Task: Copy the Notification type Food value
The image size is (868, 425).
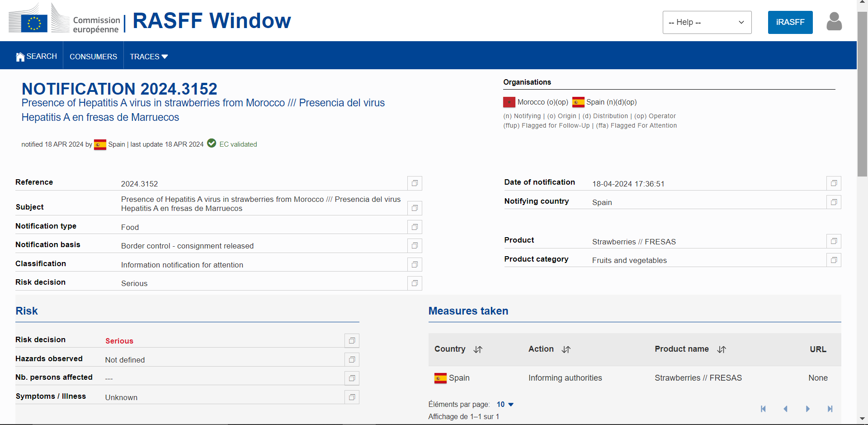Action: pos(415,227)
